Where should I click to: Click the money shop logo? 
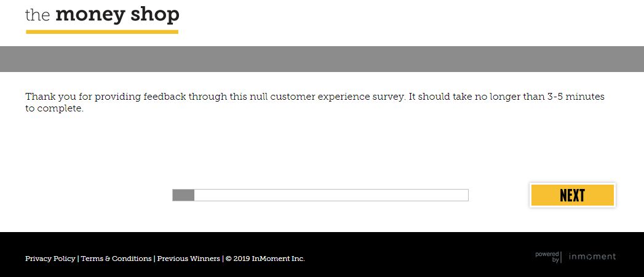[102, 15]
